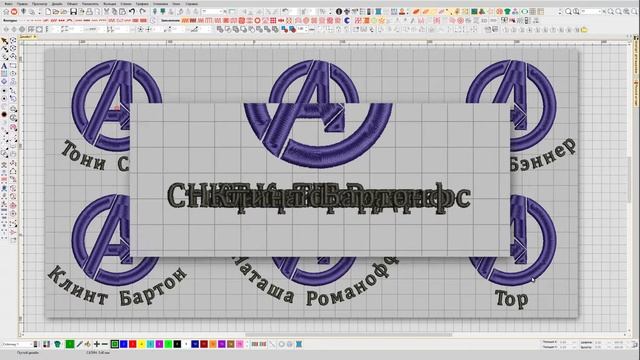640x360 pixels.
Task: Select the arrow Select Object tool
Action: pyautogui.click(x=4, y=41)
